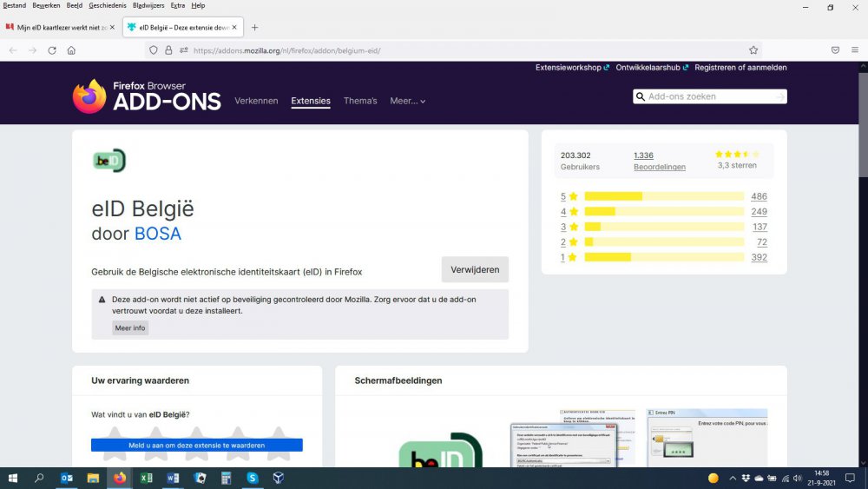Filter reviews by 1 star bar
This screenshot has width=868, height=489.
click(664, 257)
